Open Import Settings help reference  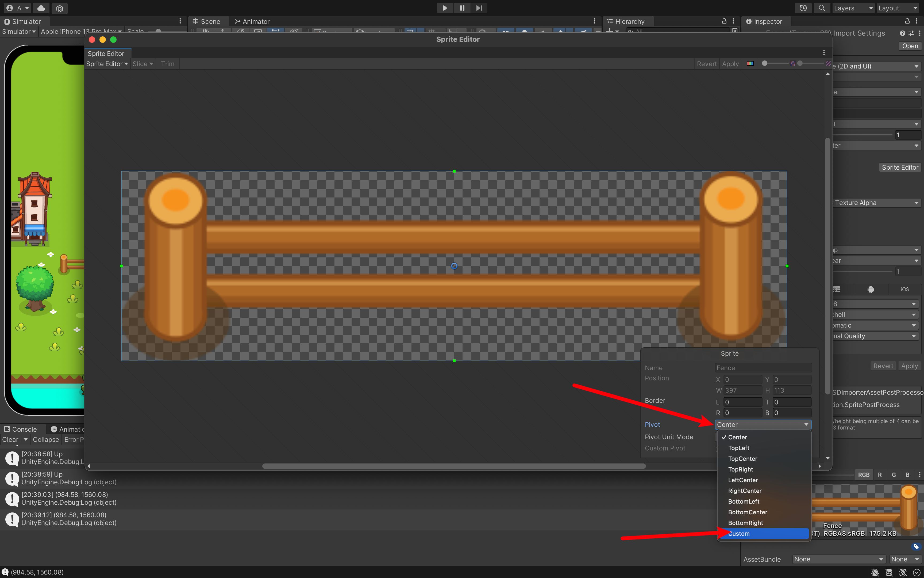coord(902,33)
